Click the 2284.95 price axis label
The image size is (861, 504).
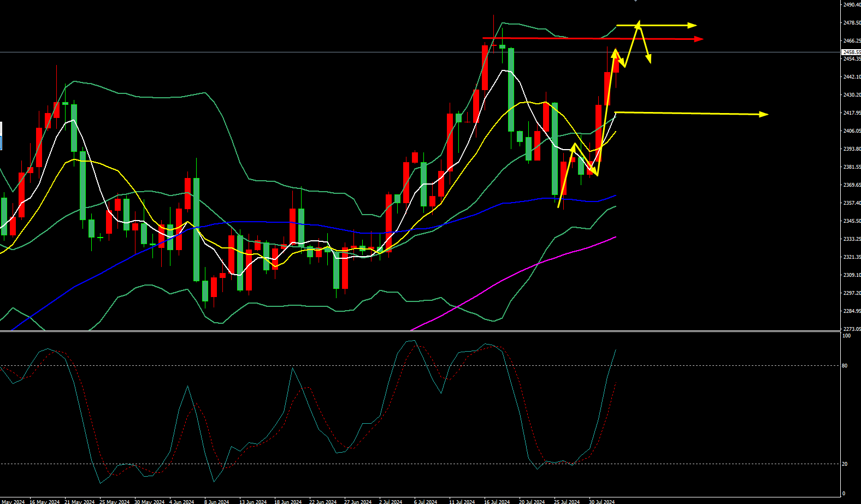852,311
